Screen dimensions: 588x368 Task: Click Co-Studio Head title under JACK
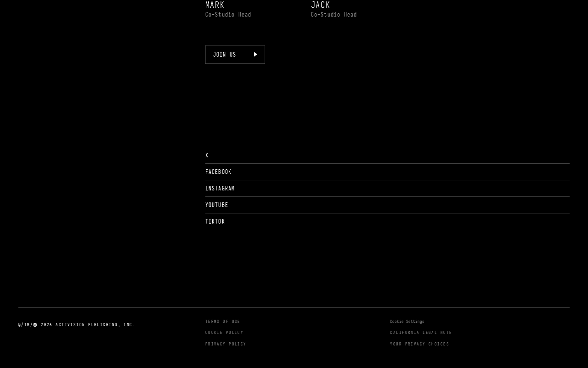click(x=334, y=15)
